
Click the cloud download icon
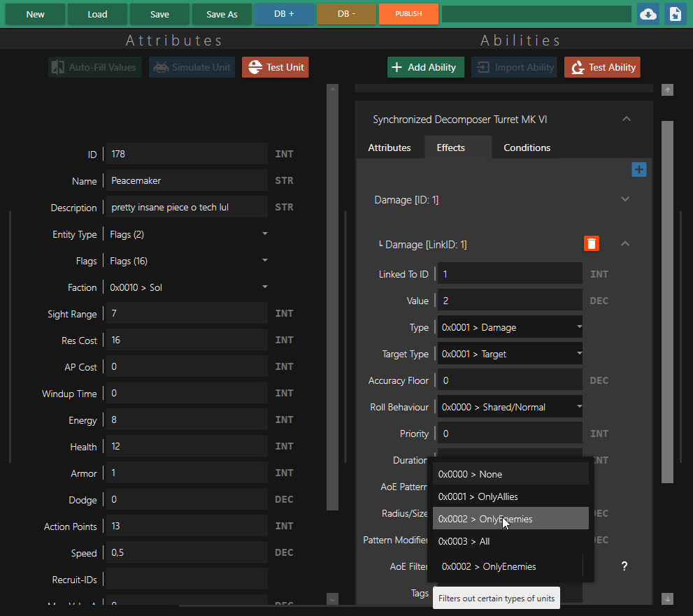(648, 13)
